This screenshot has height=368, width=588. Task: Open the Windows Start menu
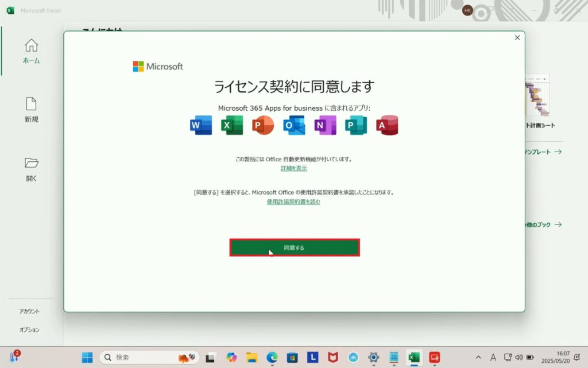click(87, 358)
